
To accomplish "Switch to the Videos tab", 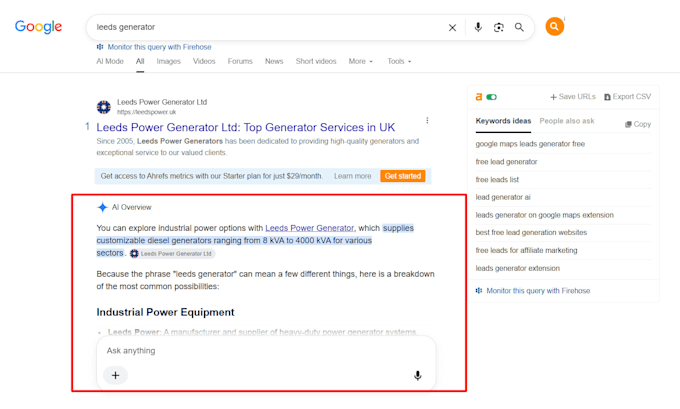I will 204,61.
